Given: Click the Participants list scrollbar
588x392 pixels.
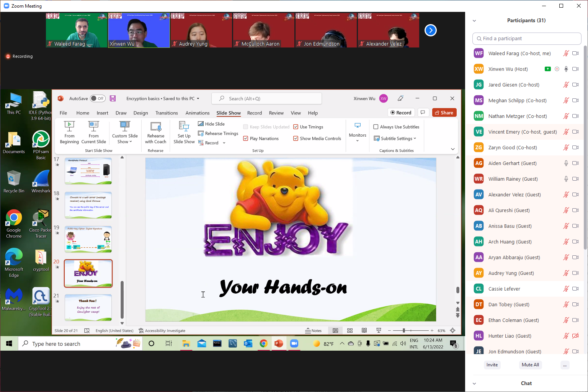Looking at the screenshot, I should pos(585,147).
